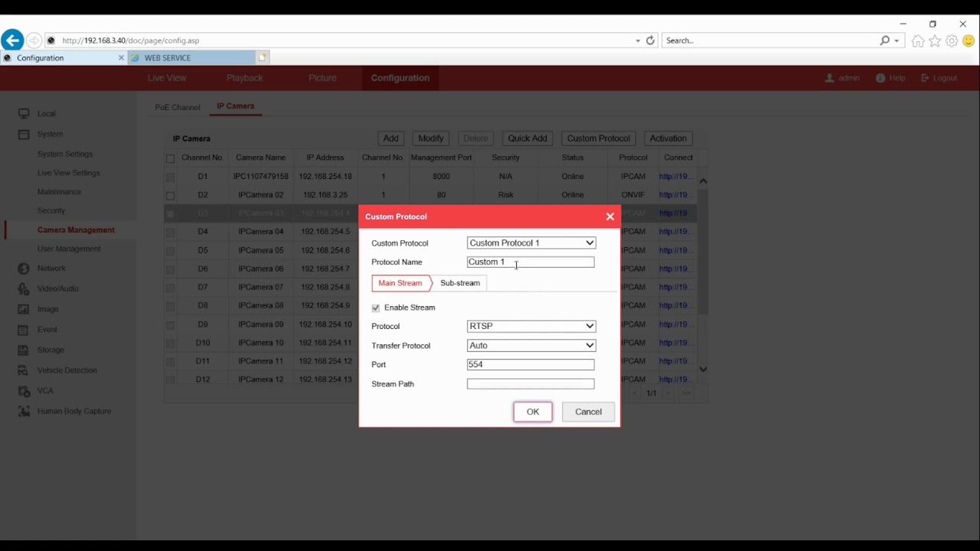The height and width of the screenshot is (551, 980).
Task: Tick the checkbox for camera D6
Action: point(170,269)
